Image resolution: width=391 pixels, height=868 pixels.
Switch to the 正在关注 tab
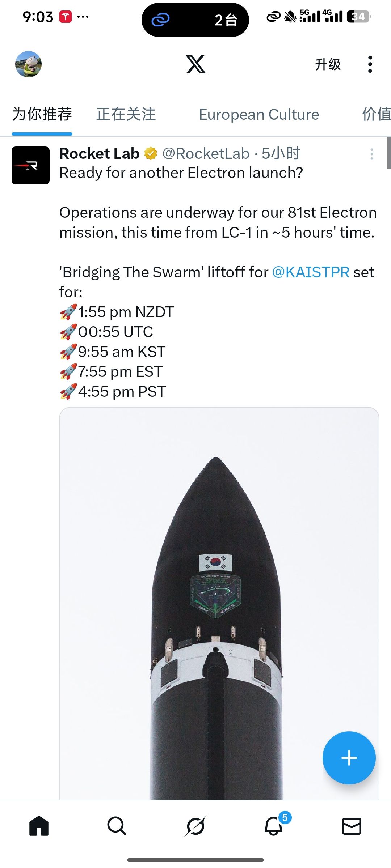click(126, 114)
